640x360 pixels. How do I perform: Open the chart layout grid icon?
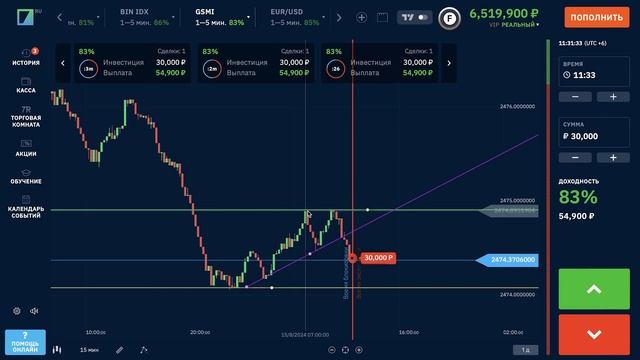(382, 18)
